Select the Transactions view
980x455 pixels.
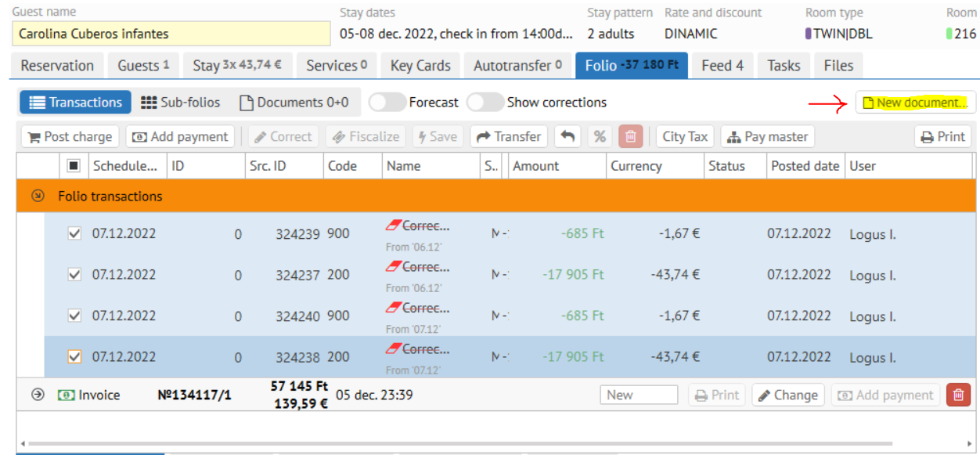75,103
